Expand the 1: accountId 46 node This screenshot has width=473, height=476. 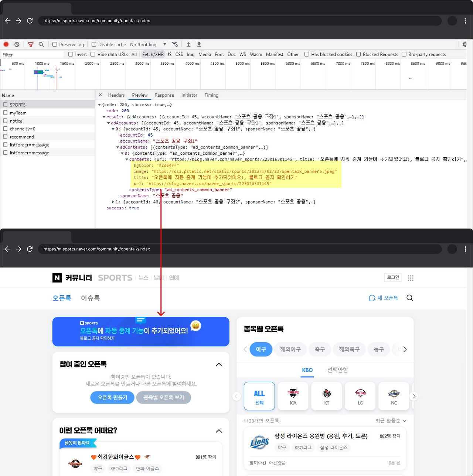pos(113,202)
